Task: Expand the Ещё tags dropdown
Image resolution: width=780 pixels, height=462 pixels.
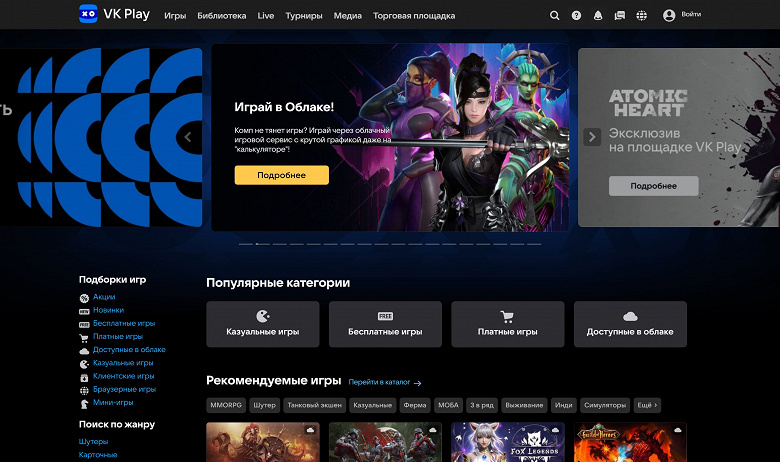Action: click(647, 405)
